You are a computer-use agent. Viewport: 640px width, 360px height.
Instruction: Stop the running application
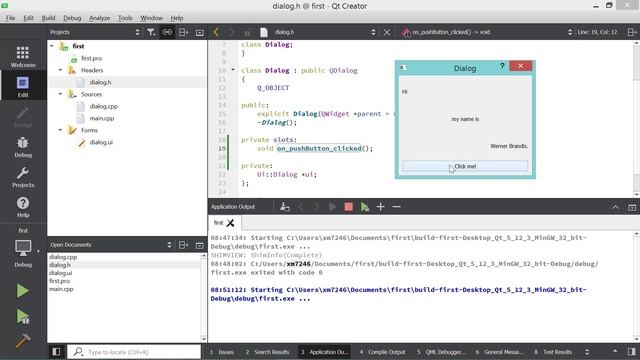pos(348,207)
